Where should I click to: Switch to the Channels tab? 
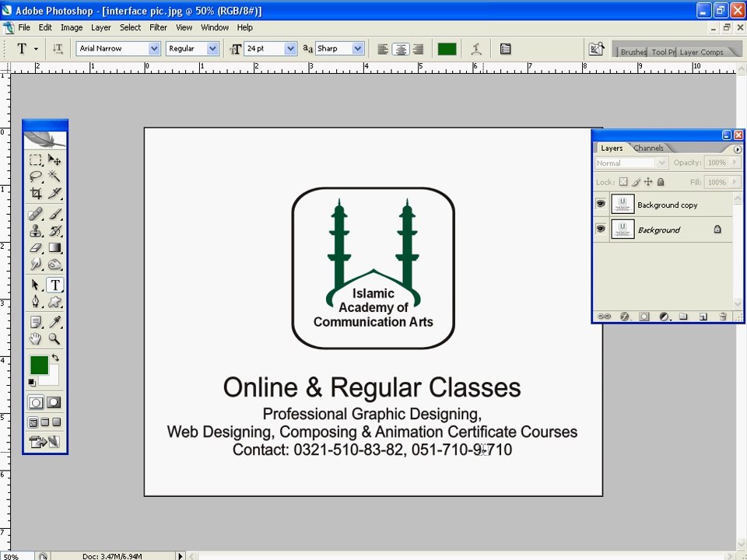(648, 148)
